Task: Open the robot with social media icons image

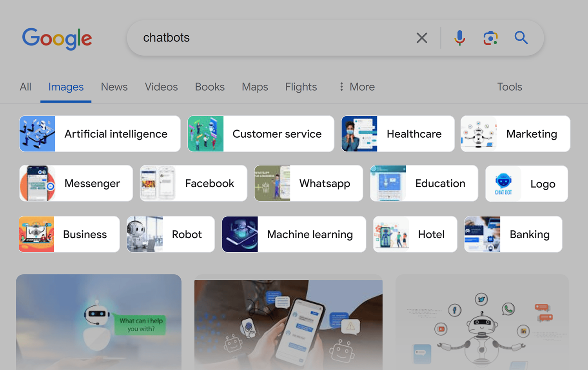Action: [x=482, y=322]
